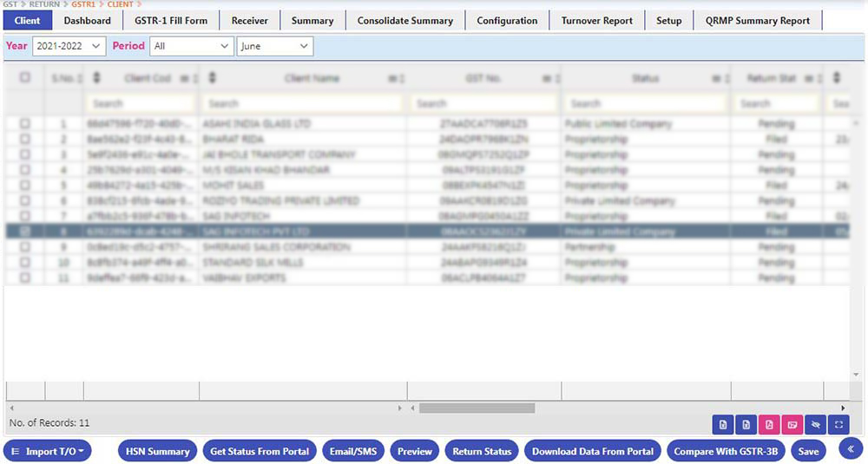This screenshot has height=464, width=868.
Task: Click the fullscreen grid icon
Action: 838,424
